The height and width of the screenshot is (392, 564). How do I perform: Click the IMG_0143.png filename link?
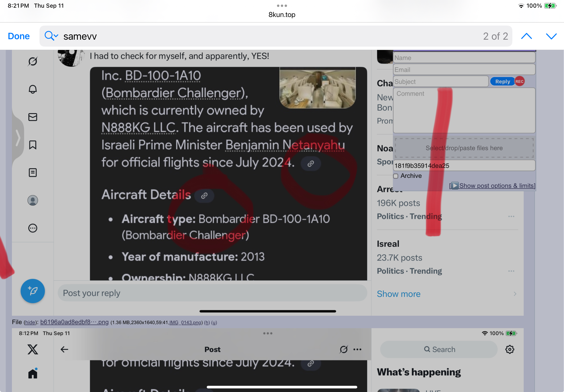pos(185,322)
